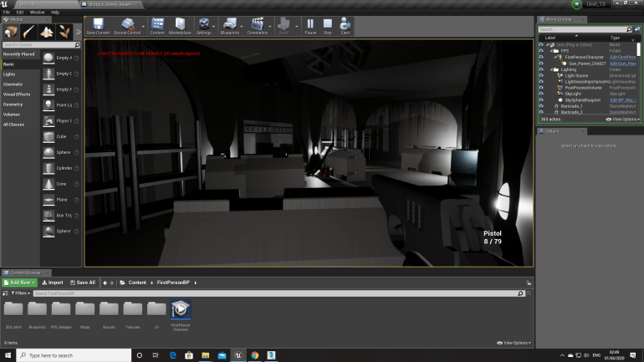
Task: Click Edit FirstPers blueprint link
Action: tap(622, 58)
